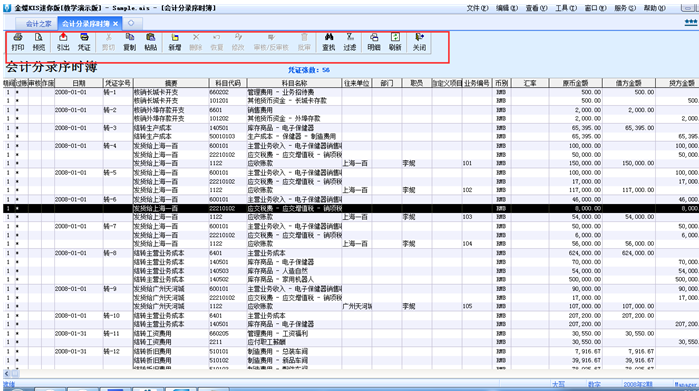Click account name 应付职工薪酬
699x391 pixels.
[x=267, y=342]
